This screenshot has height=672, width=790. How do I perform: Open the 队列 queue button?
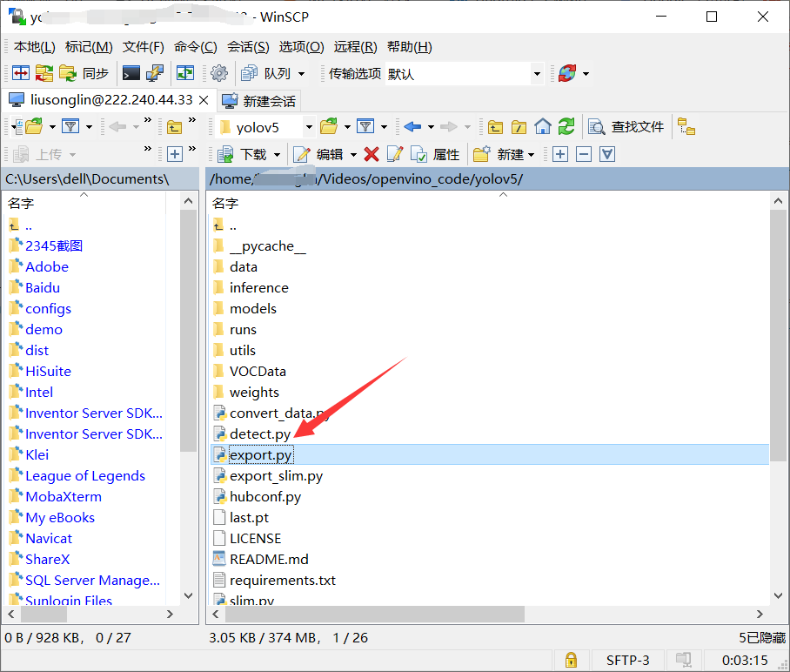tap(266, 74)
